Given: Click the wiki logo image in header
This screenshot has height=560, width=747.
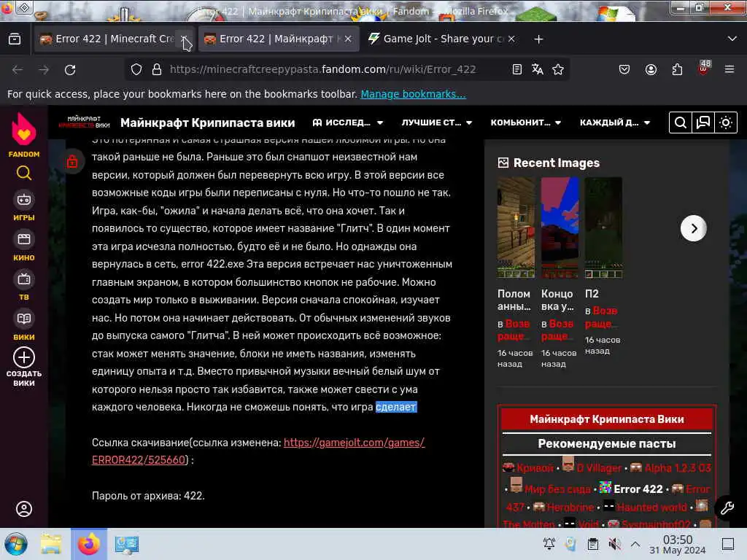Looking at the screenshot, I should (85, 122).
